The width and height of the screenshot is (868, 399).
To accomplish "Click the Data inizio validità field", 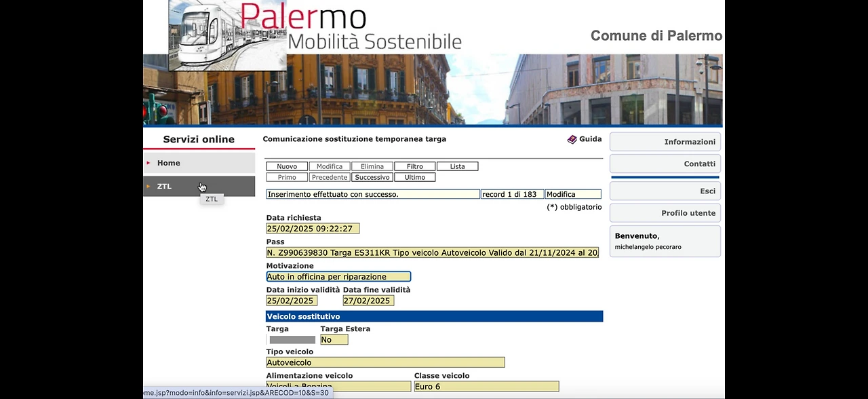I will pos(292,301).
